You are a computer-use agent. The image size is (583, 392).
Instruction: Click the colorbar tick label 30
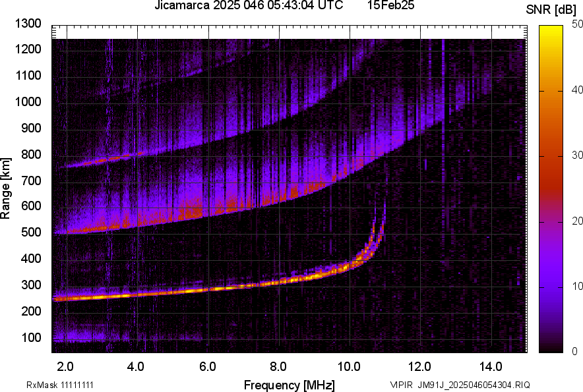[x=578, y=155]
